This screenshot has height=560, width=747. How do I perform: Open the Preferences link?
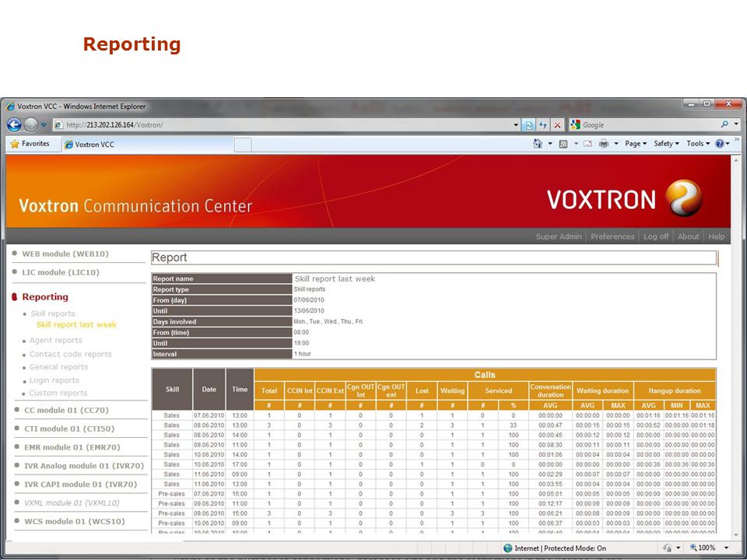pyautogui.click(x=612, y=236)
